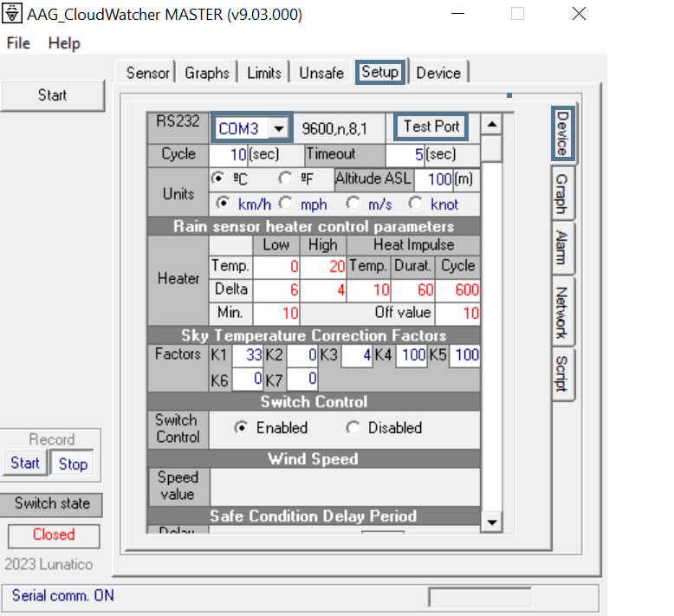Screen dimensions: 674x616
Task: Select km/h wind speed unit
Action: [x=224, y=203]
